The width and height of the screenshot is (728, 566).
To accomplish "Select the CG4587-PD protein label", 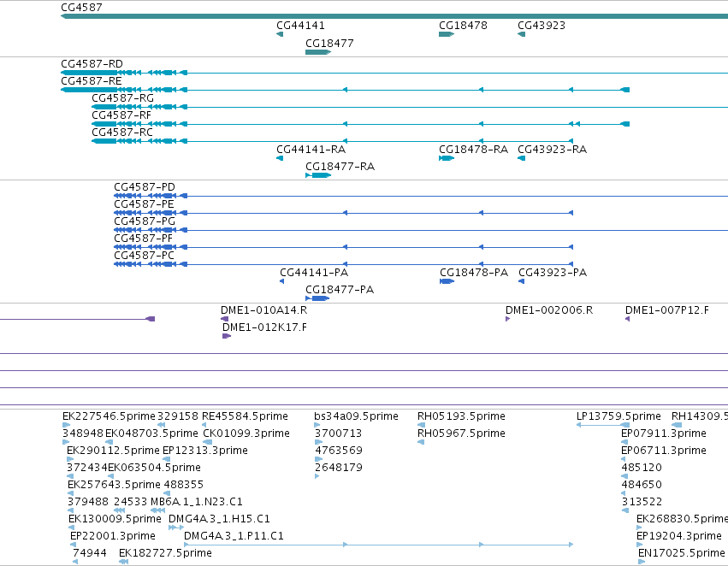I will click(x=145, y=187).
